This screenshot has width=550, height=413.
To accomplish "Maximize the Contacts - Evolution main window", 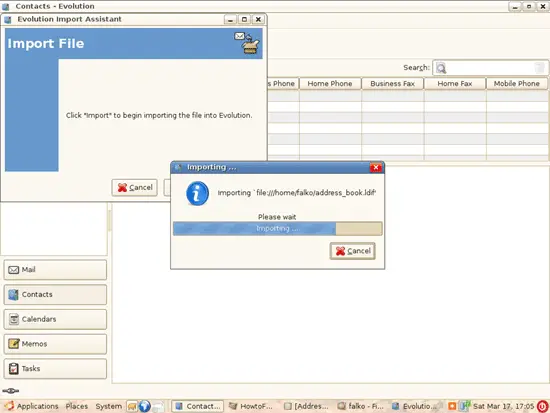I will (x=529, y=7).
